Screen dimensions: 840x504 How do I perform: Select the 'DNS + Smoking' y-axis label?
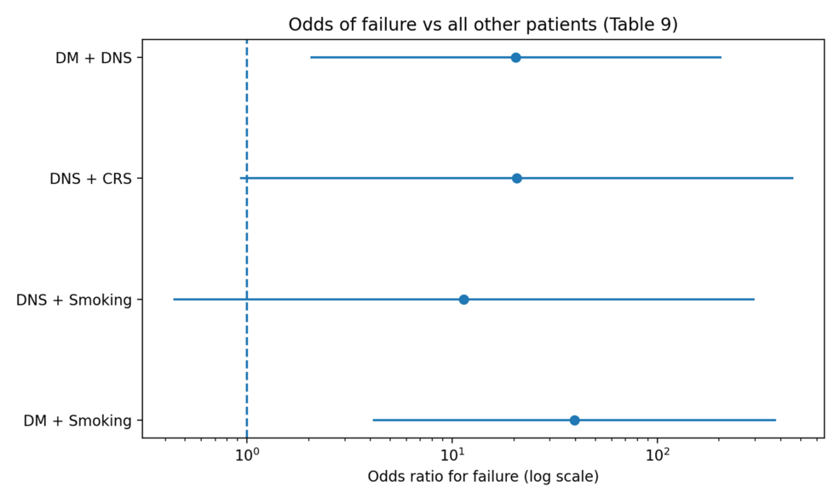tap(74, 300)
